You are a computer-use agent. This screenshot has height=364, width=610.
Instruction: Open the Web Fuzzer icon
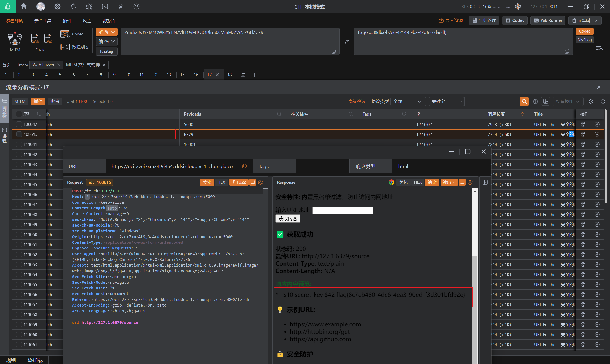pyautogui.click(x=35, y=39)
